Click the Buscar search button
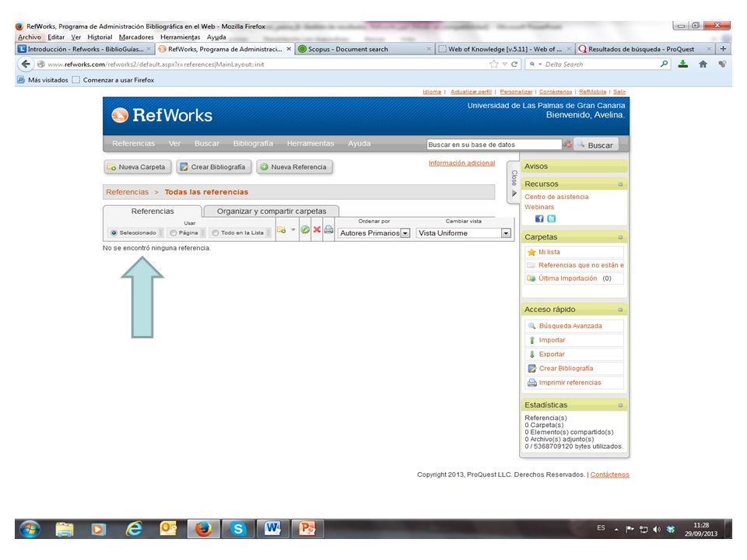 tap(595, 145)
